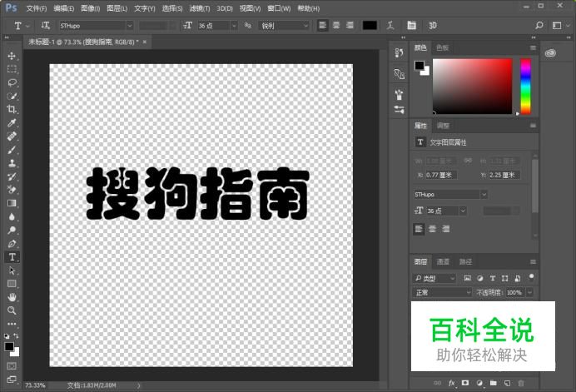The image size is (576, 392).
Task: Right align text in Properties panel
Action: (446, 229)
